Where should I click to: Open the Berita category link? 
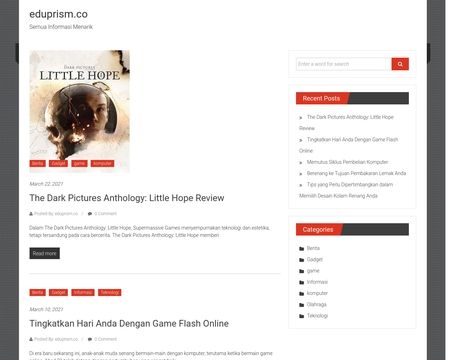coord(313,248)
